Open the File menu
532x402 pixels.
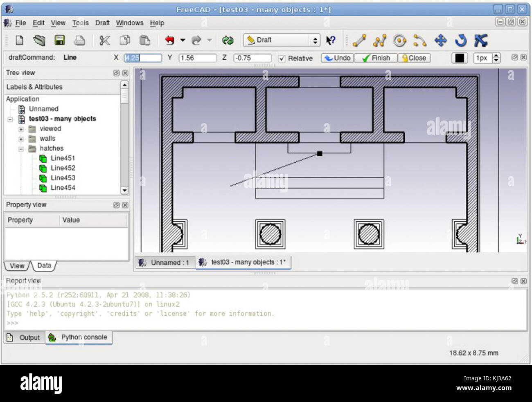(x=20, y=23)
